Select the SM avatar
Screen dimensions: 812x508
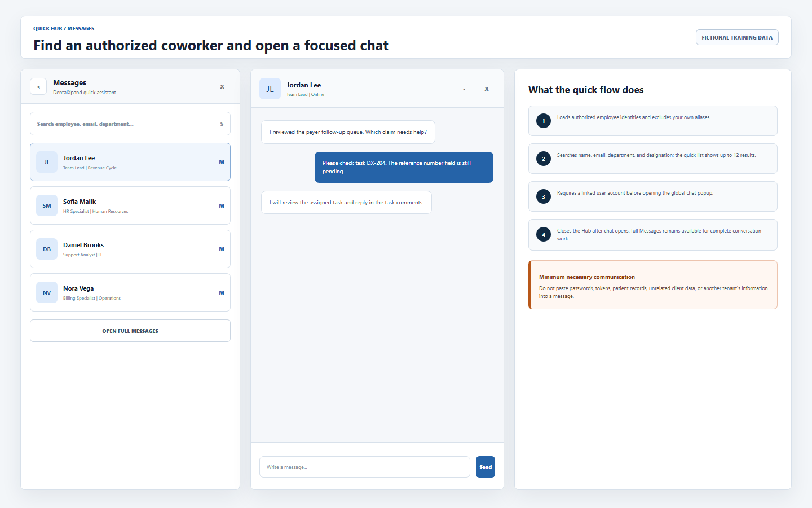(x=47, y=205)
